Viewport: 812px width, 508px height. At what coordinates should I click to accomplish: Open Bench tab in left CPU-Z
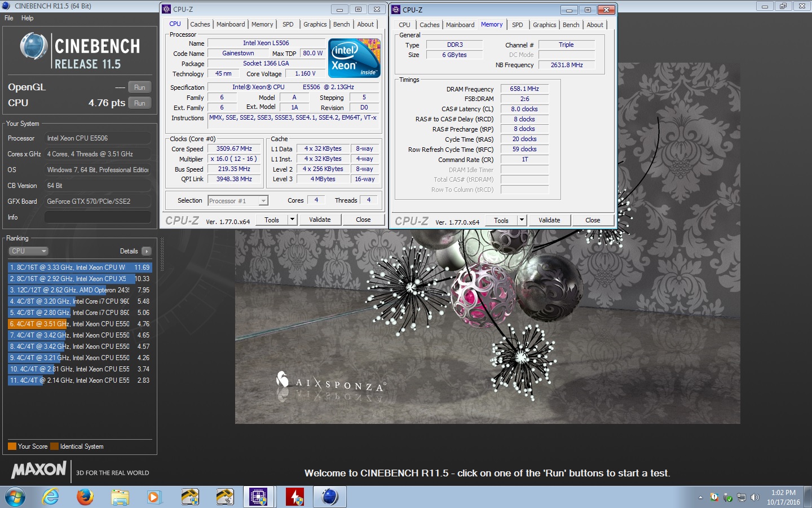(x=341, y=24)
